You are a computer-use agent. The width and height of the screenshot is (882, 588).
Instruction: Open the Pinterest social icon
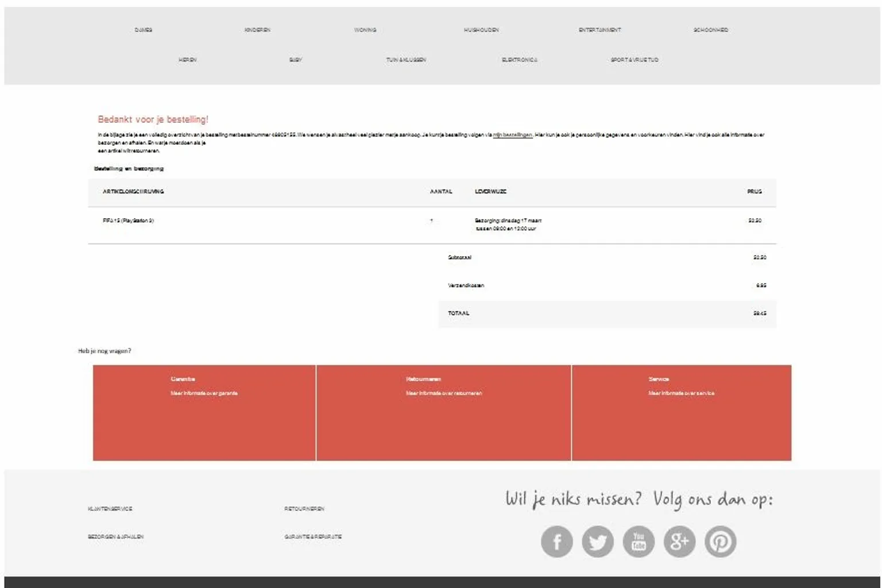[721, 541]
